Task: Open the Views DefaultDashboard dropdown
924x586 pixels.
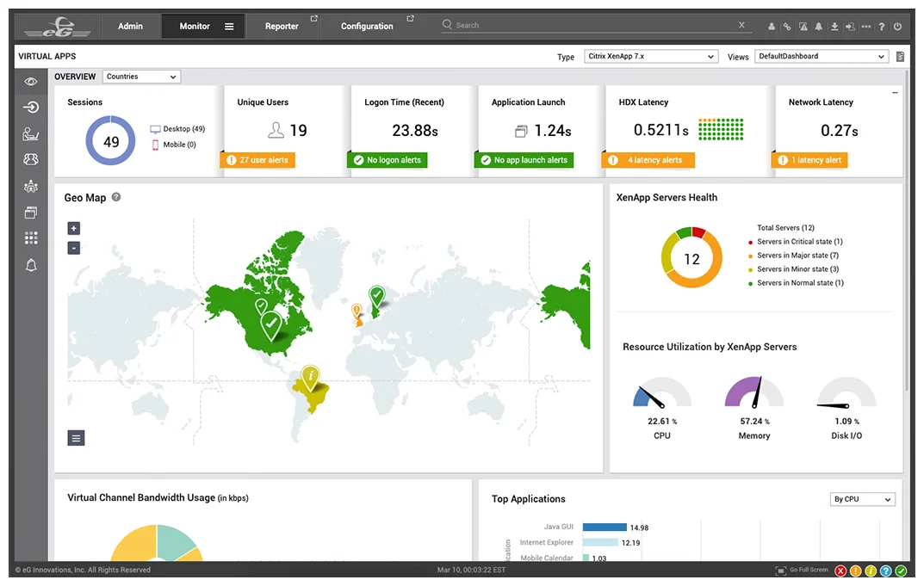Action: pos(820,56)
